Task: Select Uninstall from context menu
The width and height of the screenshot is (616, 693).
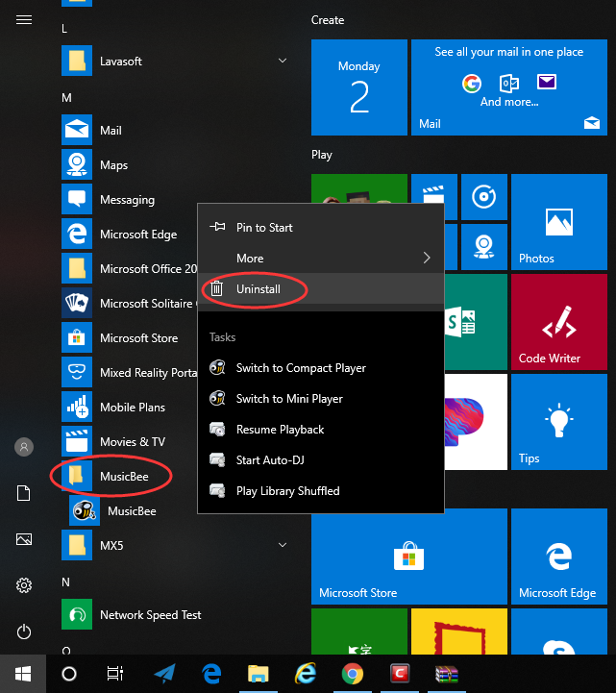Action: (321, 288)
